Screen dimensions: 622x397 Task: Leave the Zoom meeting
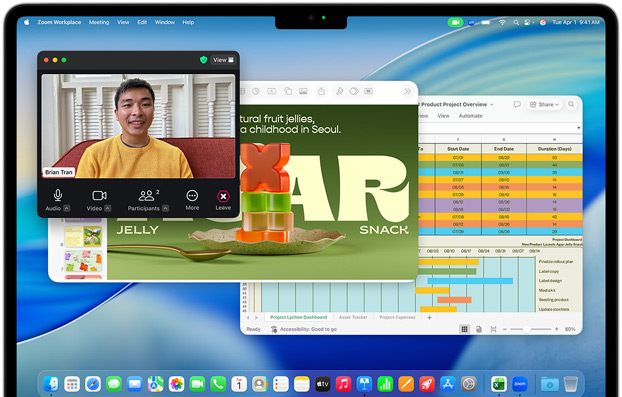click(223, 196)
